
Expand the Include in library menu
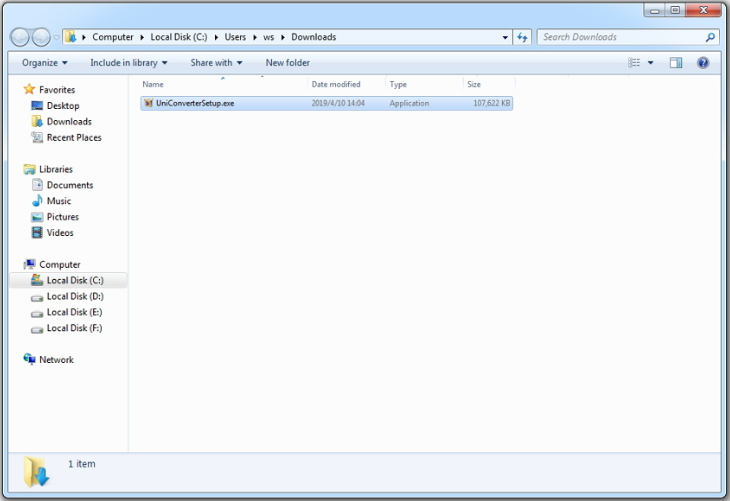tap(128, 62)
